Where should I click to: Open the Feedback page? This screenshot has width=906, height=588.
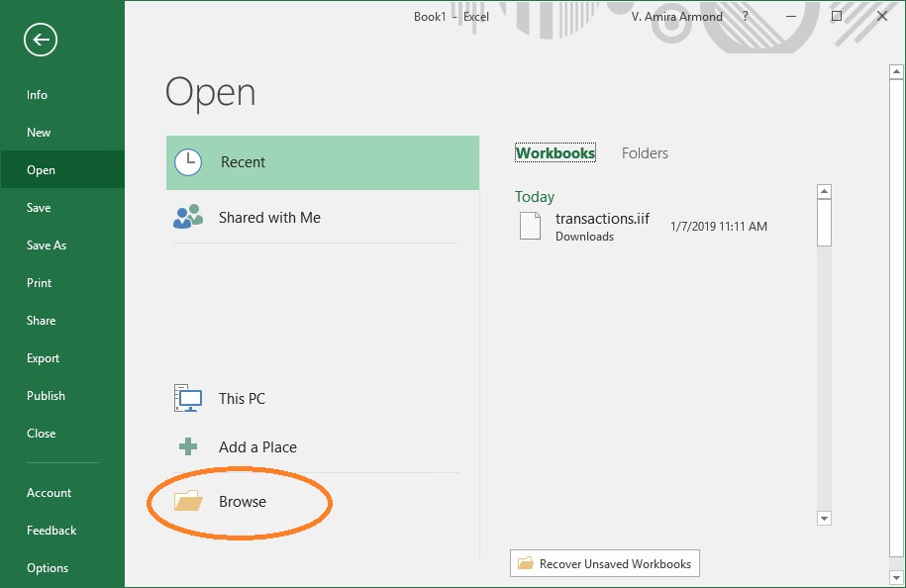[50, 531]
